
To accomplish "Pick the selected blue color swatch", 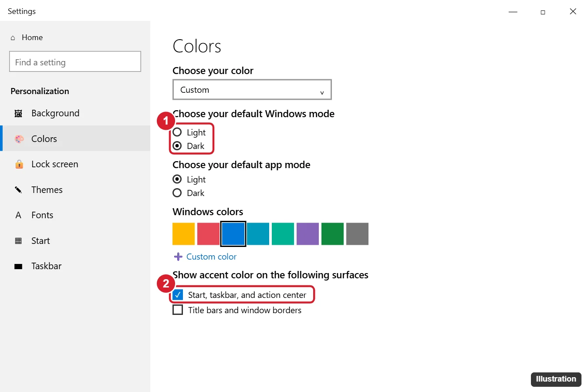I will tap(233, 234).
